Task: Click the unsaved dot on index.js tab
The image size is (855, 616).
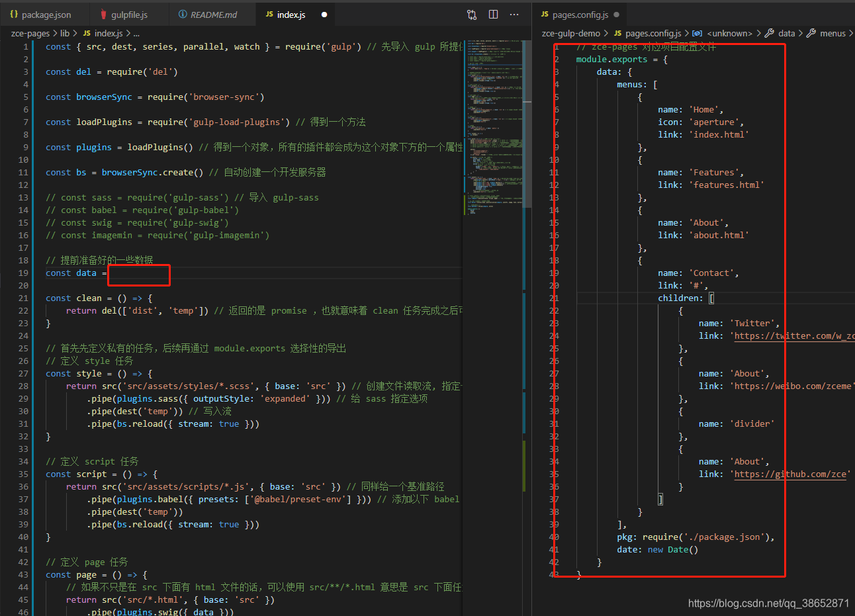Action: [324, 15]
